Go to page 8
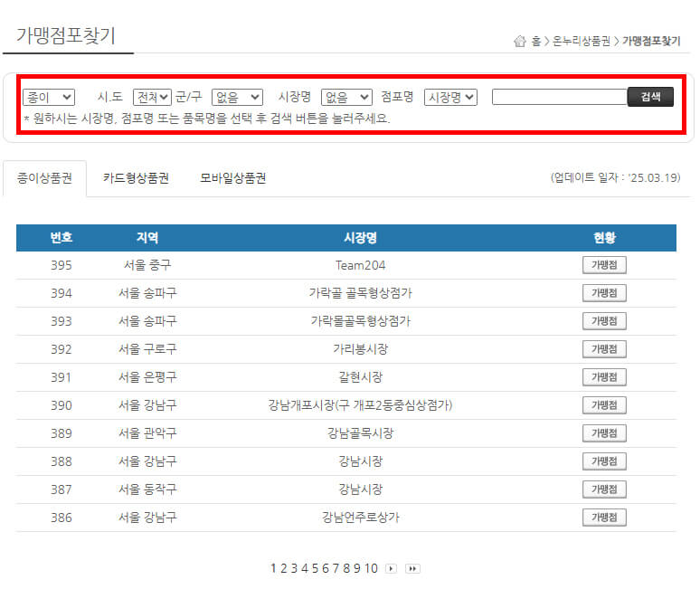Image resolution: width=700 pixels, height=589 pixels. click(x=346, y=568)
